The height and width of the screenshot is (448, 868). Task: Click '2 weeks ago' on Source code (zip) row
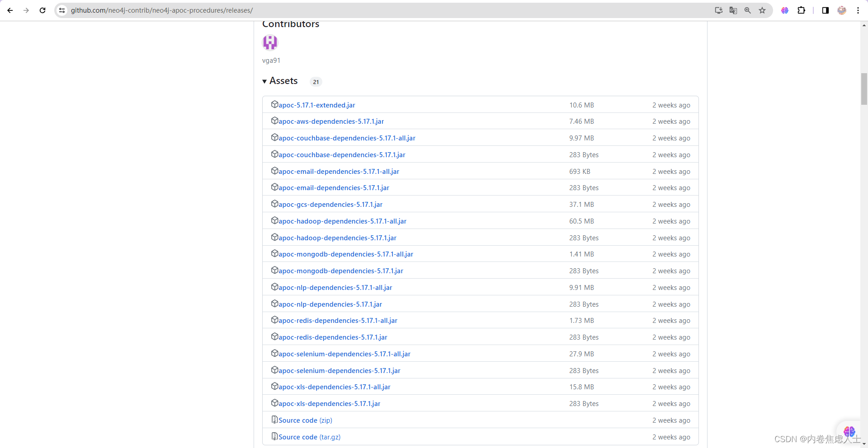pyautogui.click(x=671, y=420)
